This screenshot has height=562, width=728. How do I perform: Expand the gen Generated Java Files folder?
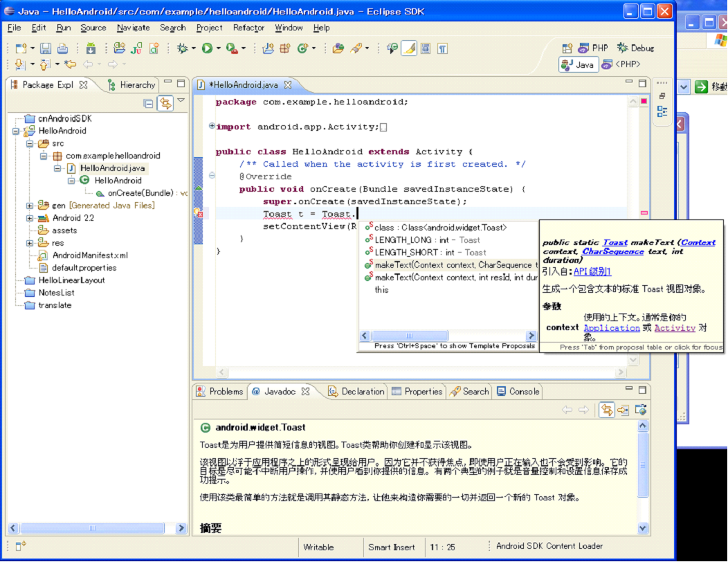pyautogui.click(x=30, y=206)
